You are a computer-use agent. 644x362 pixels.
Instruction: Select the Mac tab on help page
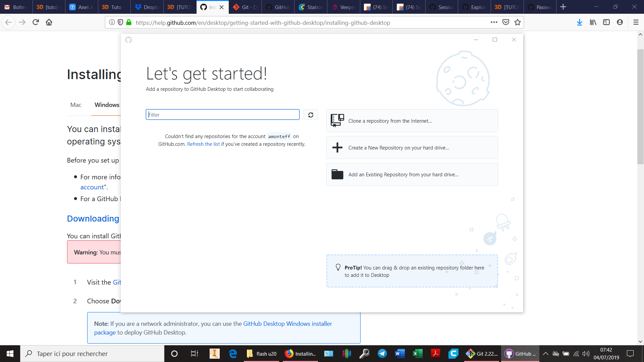click(x=76, y=105)
